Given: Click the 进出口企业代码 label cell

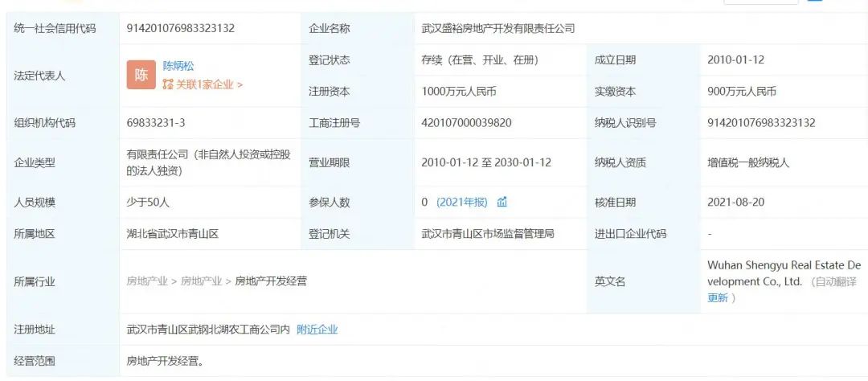Looking at the screenshot, I should point(643,234).
